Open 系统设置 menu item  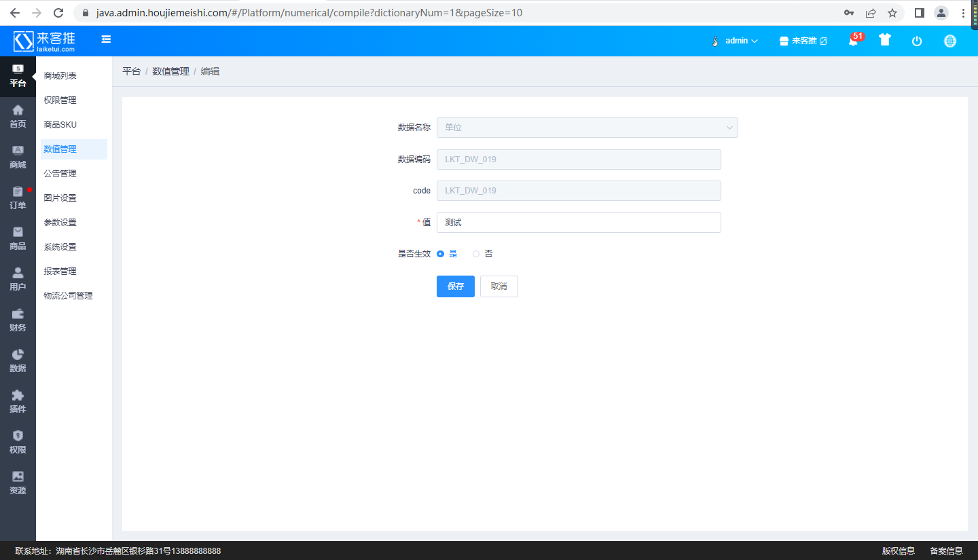tap(60, 247)
